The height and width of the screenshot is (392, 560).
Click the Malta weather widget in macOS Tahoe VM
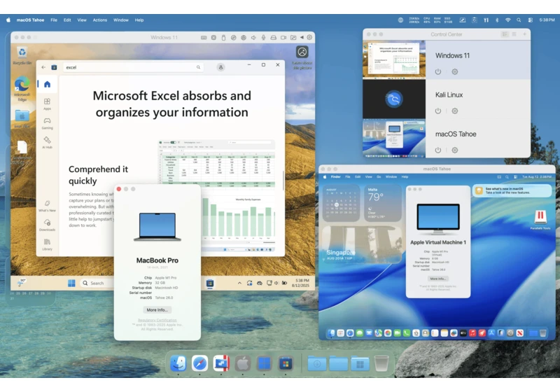(x=383, y=203)
